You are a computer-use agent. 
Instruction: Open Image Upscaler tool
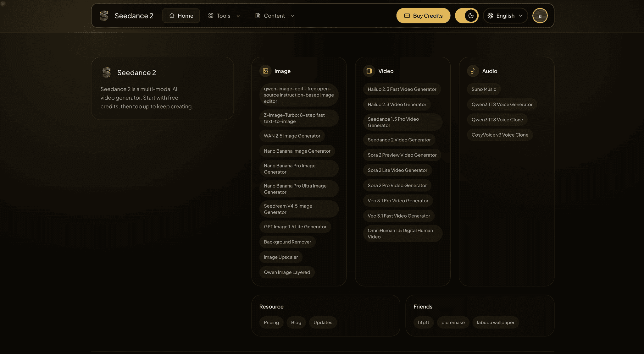pos(281,257)
